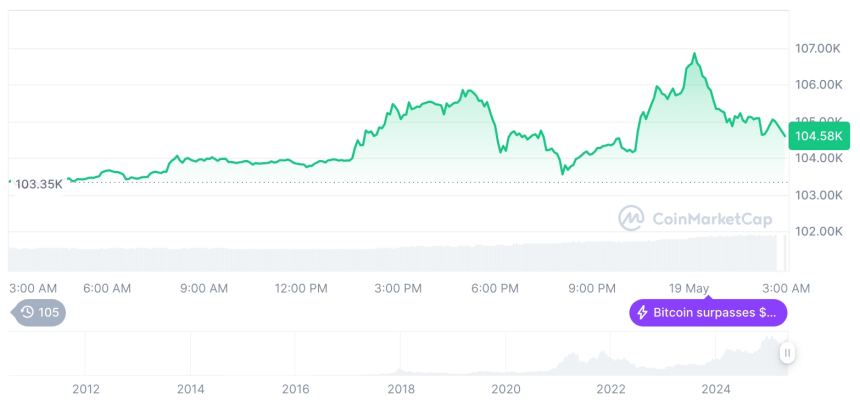
Task: Click the 103.35K opening price label
Action: point(38,184)
